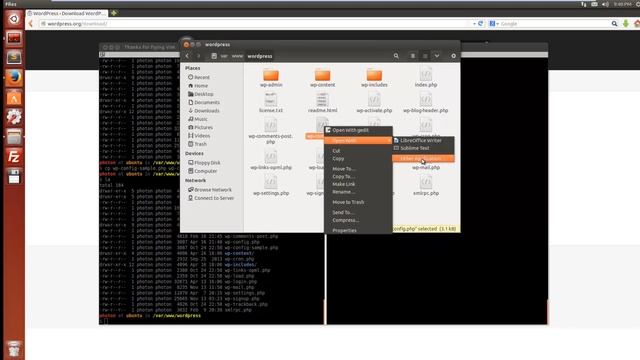
Task: Open the wp-admin folder
Action: click(271, 78)
